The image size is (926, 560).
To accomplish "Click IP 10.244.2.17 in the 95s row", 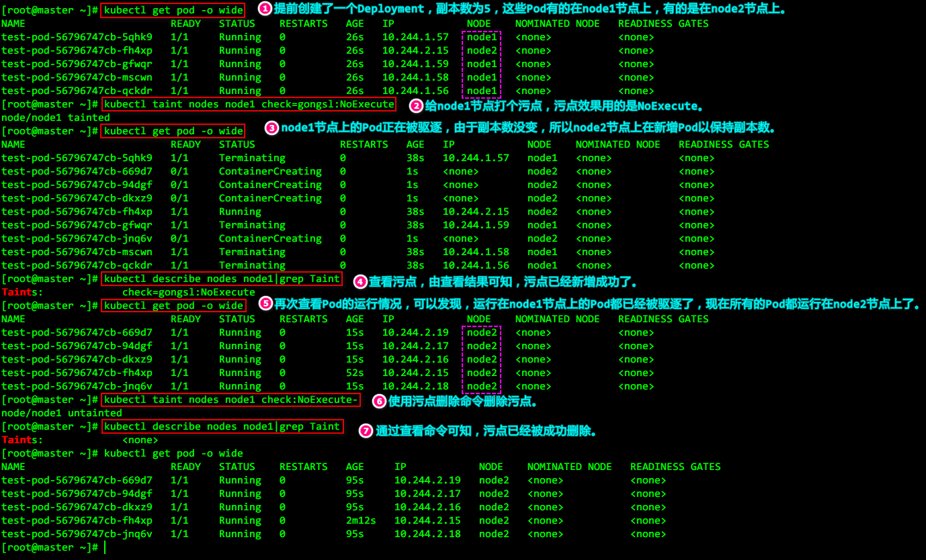I will click(x=427, y=494).
